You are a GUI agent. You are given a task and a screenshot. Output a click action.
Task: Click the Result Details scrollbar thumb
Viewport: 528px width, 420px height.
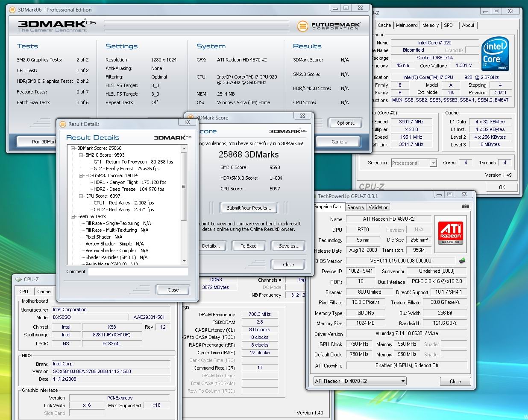point(184,187)
